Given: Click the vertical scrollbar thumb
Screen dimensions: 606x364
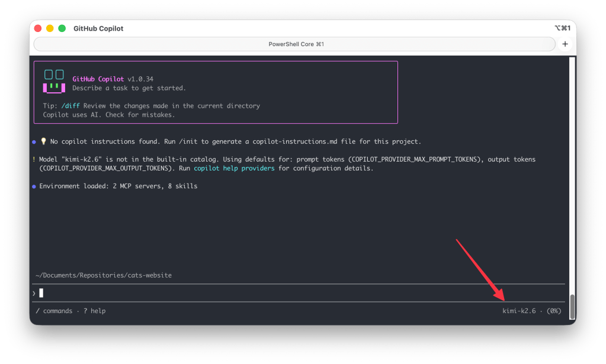Looking at the screenshot, I should click(x=572, y=307).
